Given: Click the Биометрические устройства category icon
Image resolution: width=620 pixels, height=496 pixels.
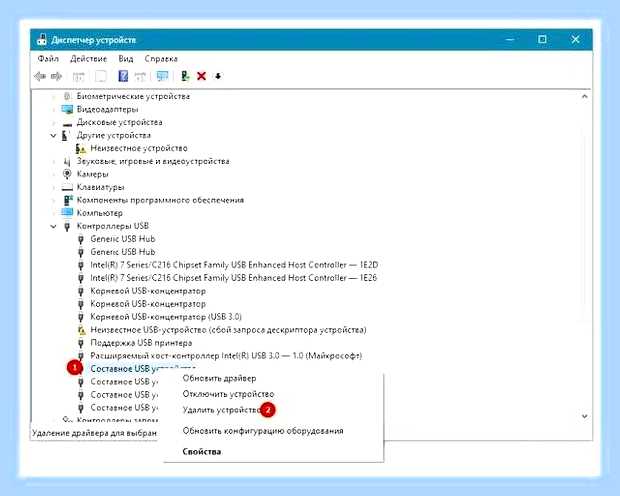Looking at the screenshot, I should [x=67, y=96].
